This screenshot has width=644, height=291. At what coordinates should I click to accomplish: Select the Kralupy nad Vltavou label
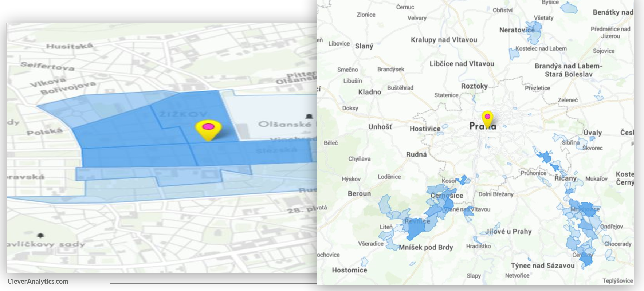click(x=444, y=40)
